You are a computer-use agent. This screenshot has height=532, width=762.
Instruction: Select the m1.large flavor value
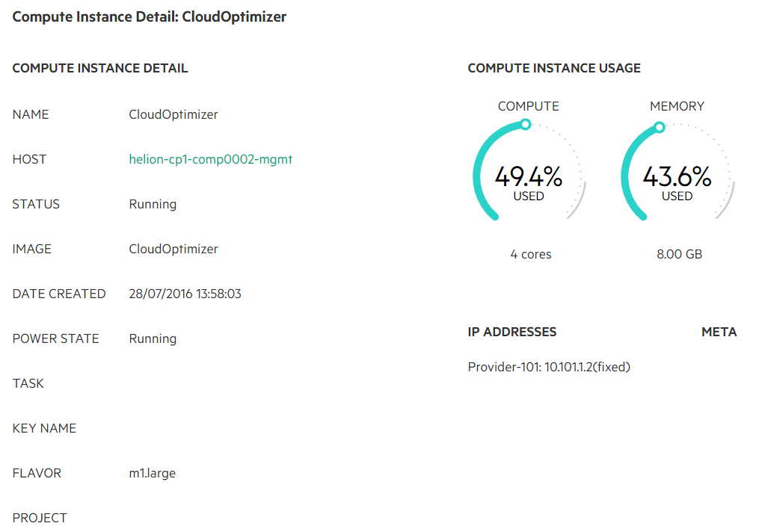[152, 473]
